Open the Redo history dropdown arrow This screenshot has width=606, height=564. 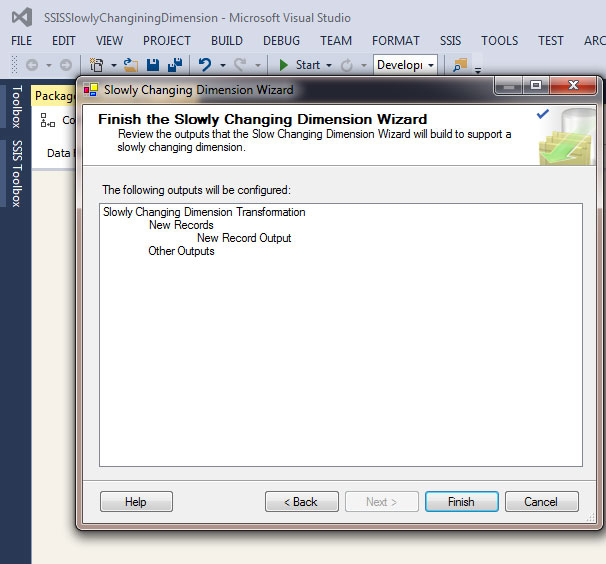pos(258,65)
